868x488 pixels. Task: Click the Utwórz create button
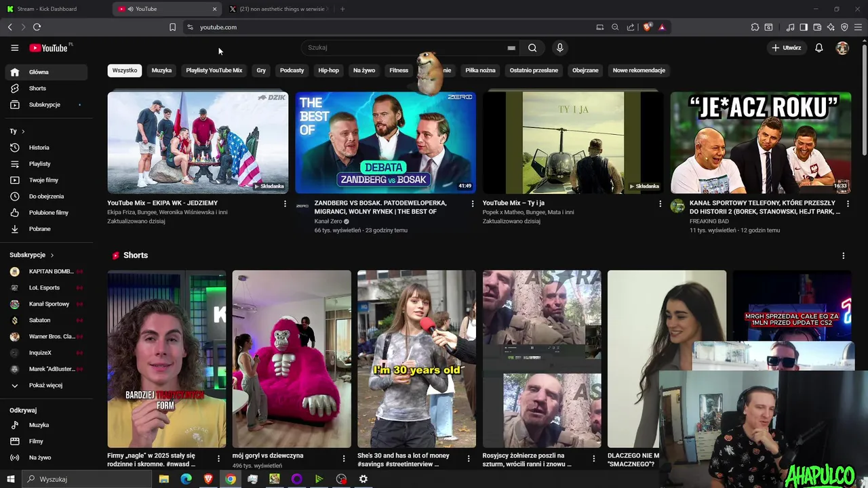[x=786, y=48]
